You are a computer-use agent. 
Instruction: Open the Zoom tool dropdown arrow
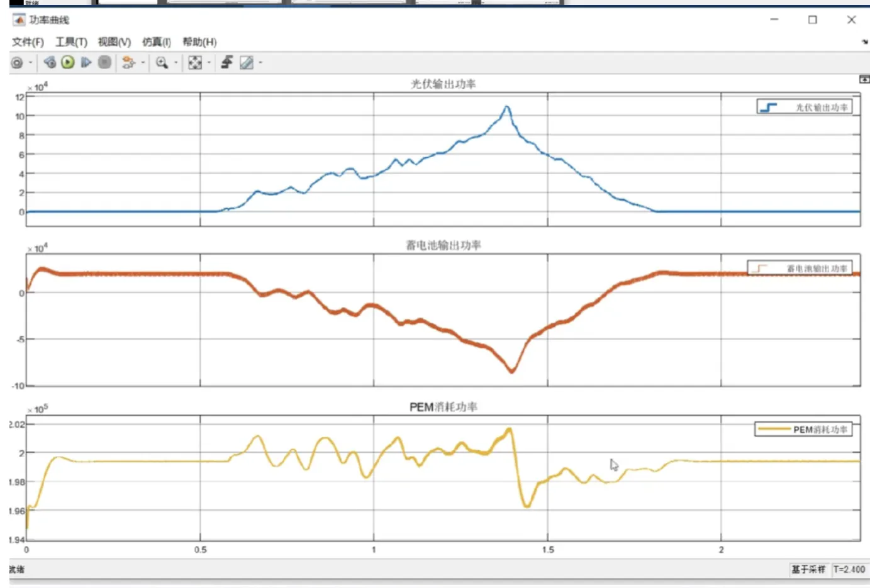pyautogui.click(x=176, y=63)
